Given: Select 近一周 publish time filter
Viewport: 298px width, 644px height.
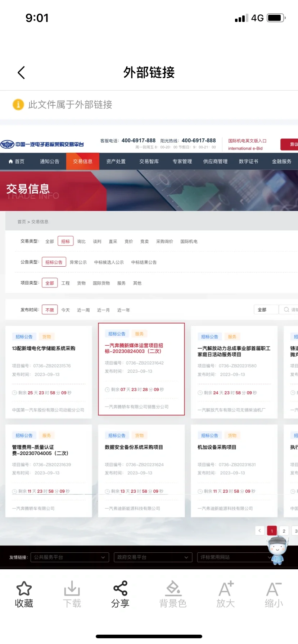Looking at the screenshot, I should tap(83, 310).
